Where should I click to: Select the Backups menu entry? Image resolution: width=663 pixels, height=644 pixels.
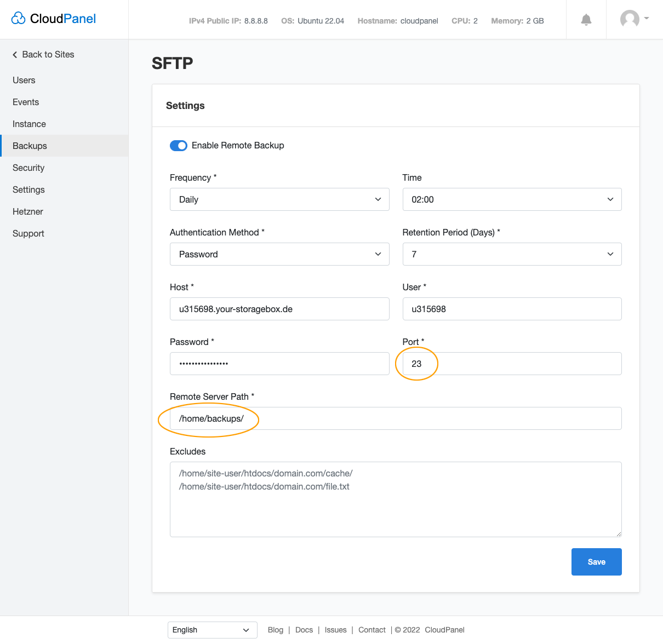(29, 146)
